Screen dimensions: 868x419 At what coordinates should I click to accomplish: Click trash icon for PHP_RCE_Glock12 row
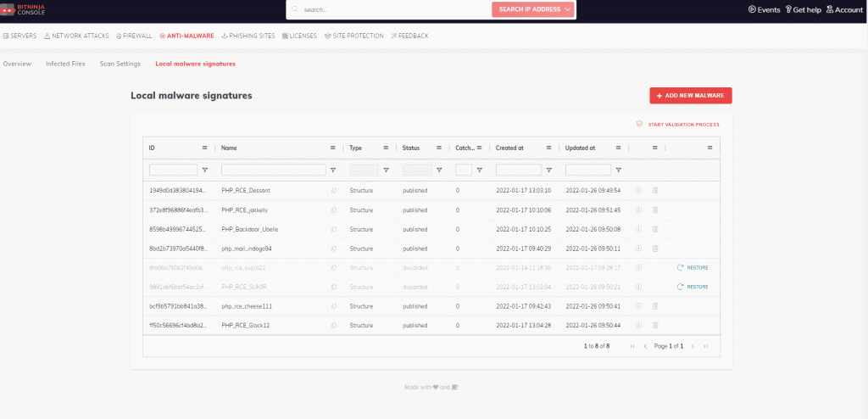[655, 325]
